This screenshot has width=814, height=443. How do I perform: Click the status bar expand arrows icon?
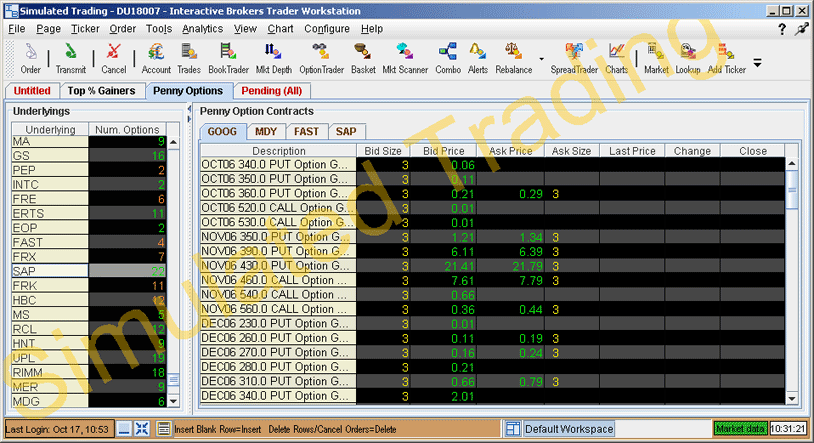click(x=142, y=429)
